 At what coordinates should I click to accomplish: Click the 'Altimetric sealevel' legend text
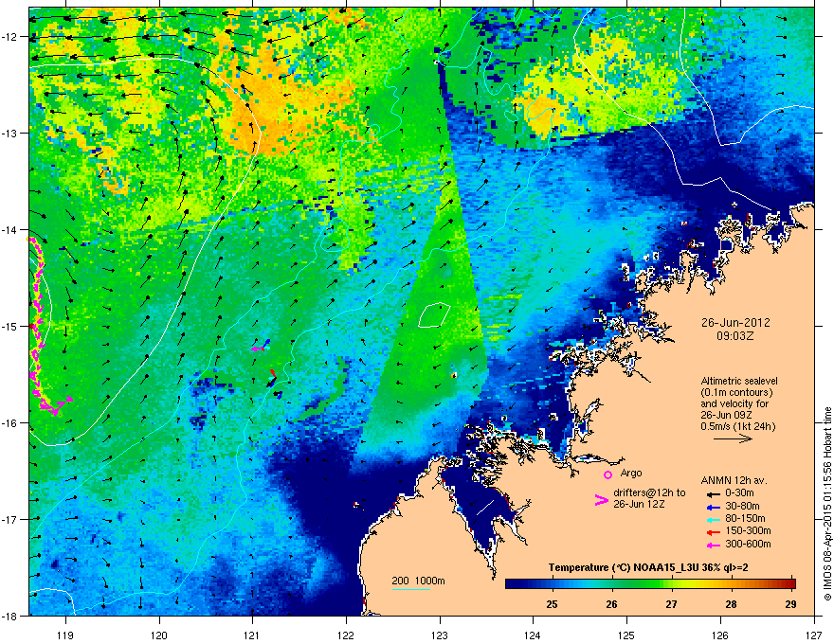(739, 381)
